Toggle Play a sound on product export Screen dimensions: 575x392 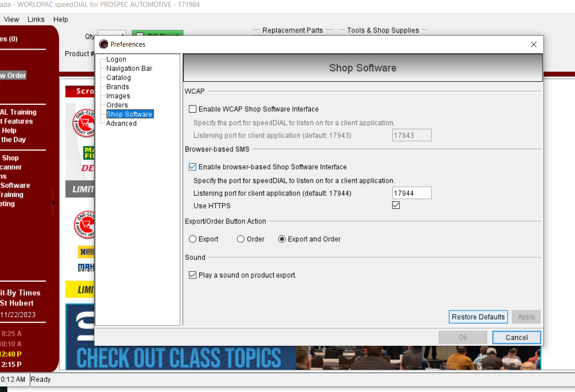coord(193,275)
